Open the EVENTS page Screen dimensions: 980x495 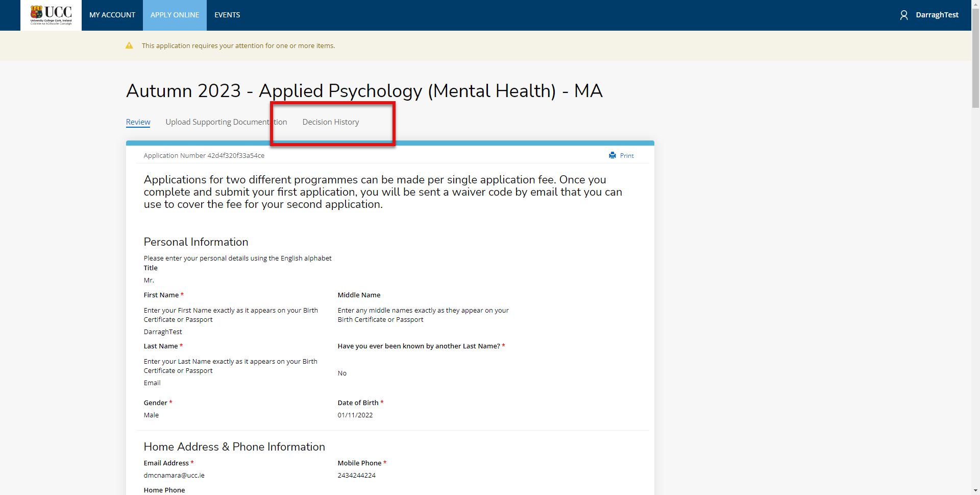[227, 15]
